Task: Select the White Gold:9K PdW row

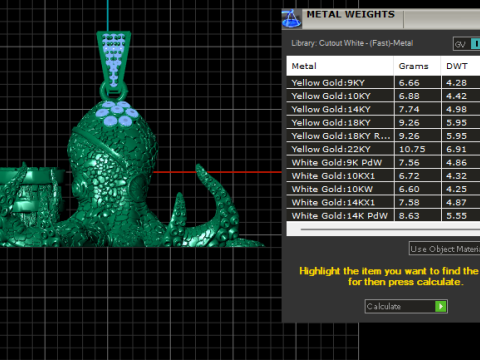Action: 383,163
